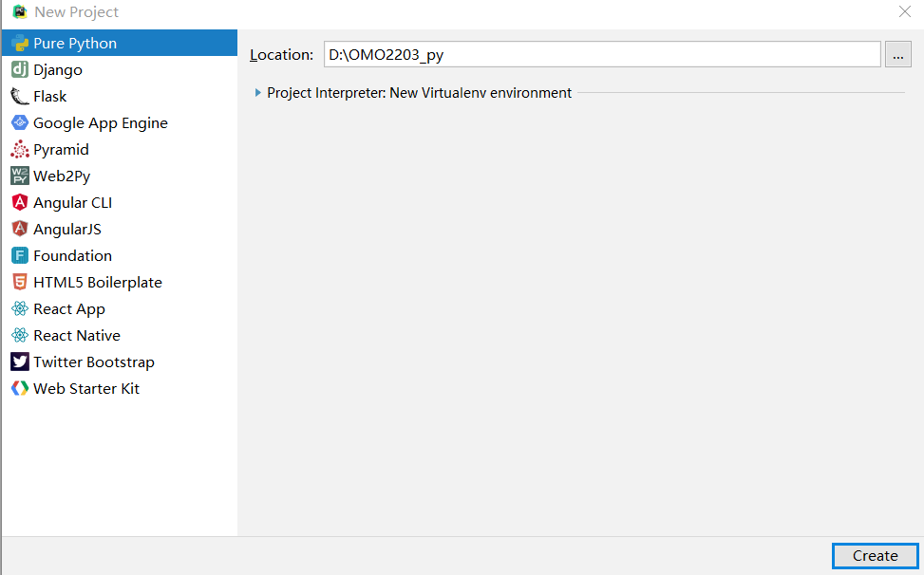
Task: Click the Angular CLI shield icon
Action: (19, 202)
